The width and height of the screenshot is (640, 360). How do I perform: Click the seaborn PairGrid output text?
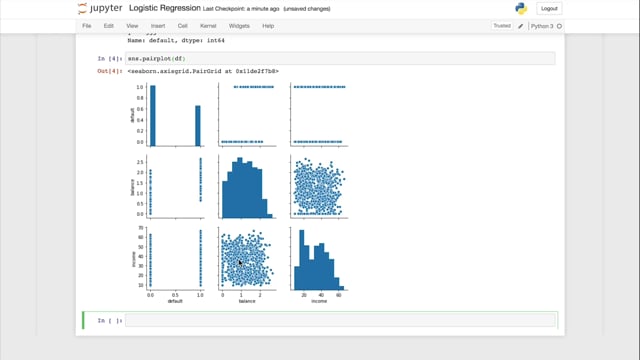click(x=203, y=71)
